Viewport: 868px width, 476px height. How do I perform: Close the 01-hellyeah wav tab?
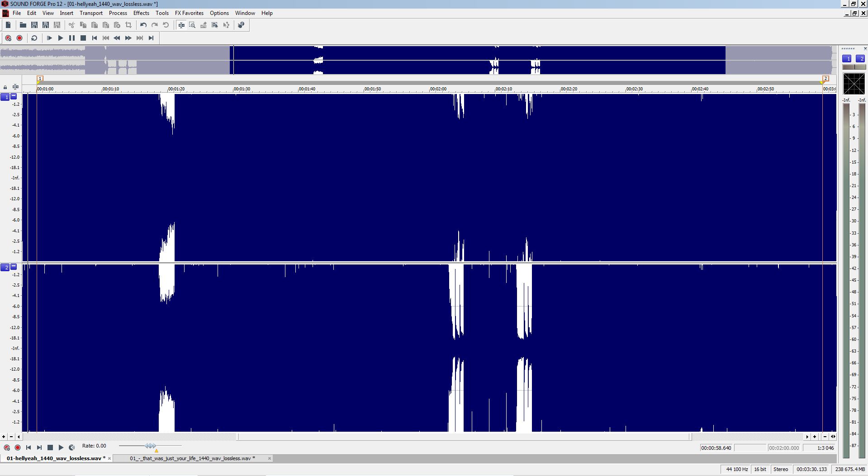(109, 458)
